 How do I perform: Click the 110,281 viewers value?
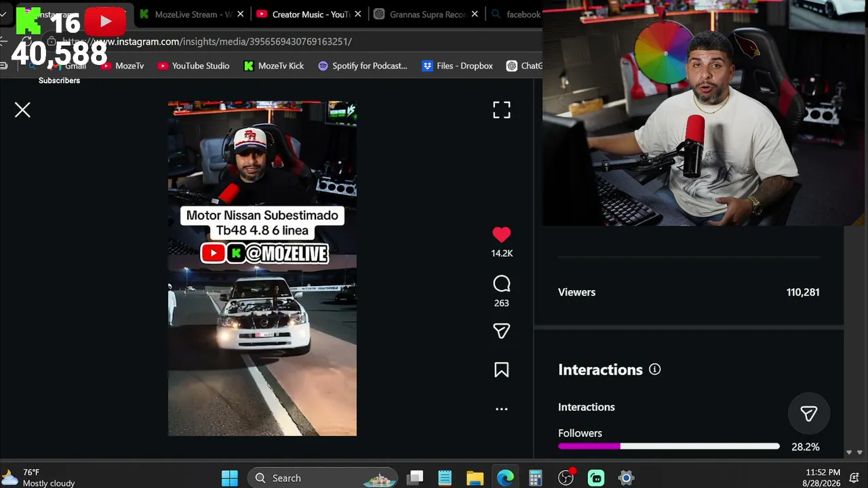(803, 292)
